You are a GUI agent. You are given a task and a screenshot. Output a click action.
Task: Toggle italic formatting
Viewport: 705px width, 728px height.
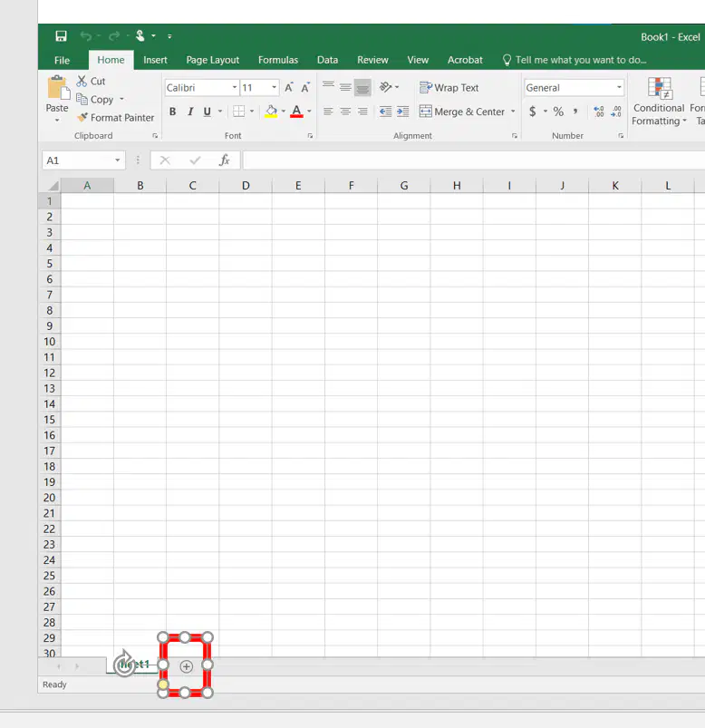point(190,112)
